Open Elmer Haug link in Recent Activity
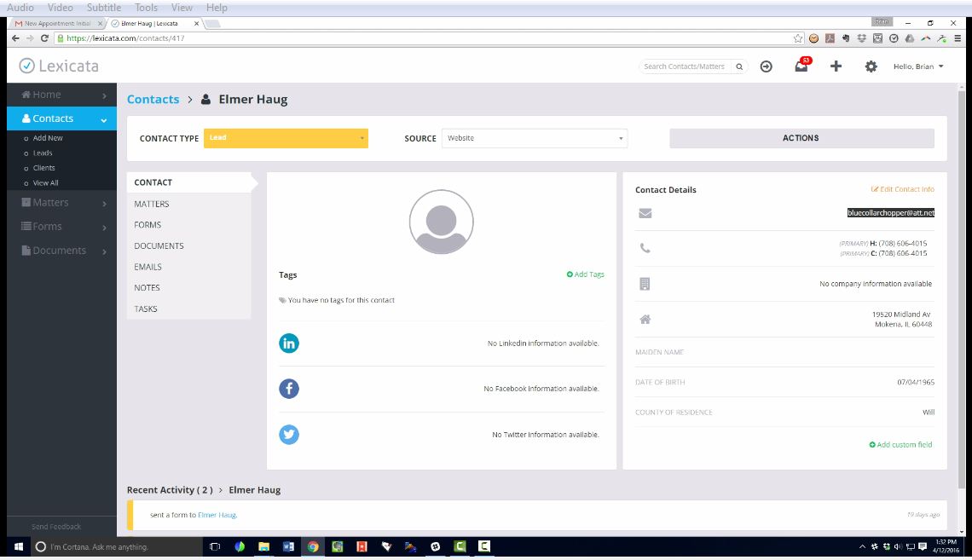Viewport: 972px width, 560px height. 217,515
